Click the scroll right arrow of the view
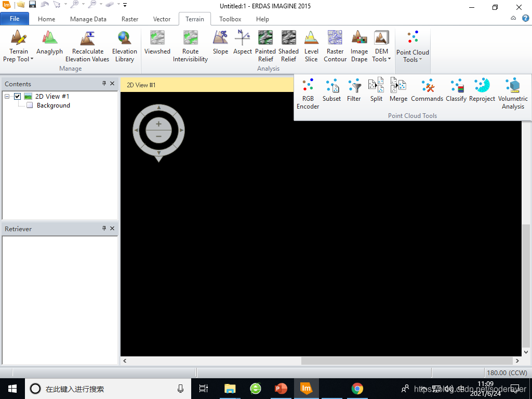This screenshot has height=399, width=532. pos(517,361)
